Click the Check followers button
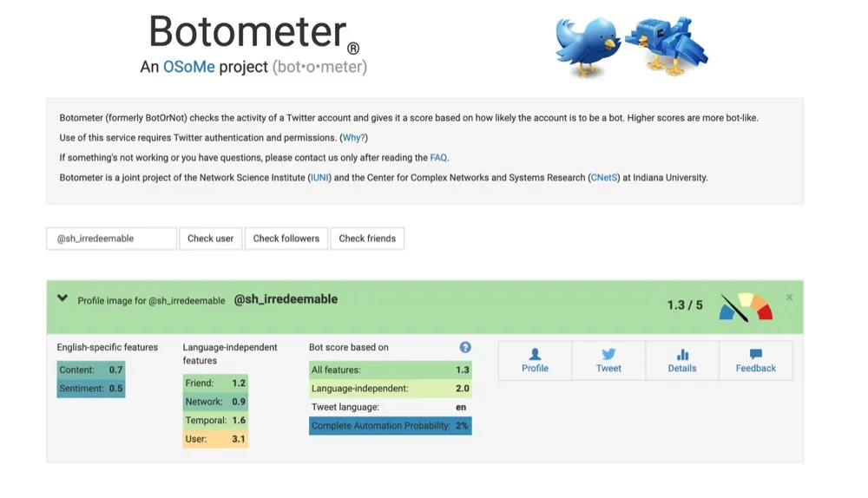The width and height of the screenshot is (868, 498). tap(286, 239)
